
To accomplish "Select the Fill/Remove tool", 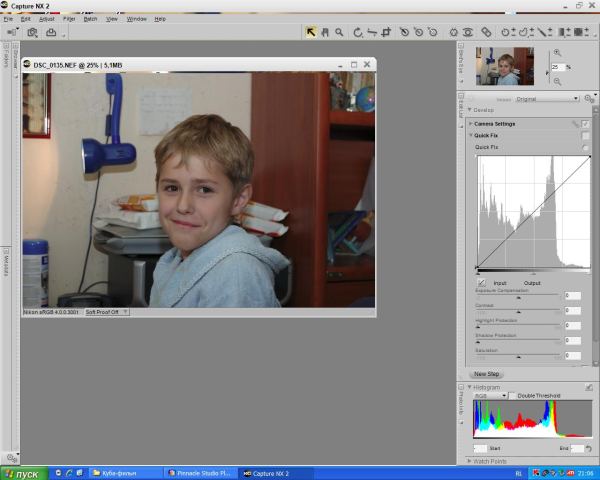I will [581, 33].
